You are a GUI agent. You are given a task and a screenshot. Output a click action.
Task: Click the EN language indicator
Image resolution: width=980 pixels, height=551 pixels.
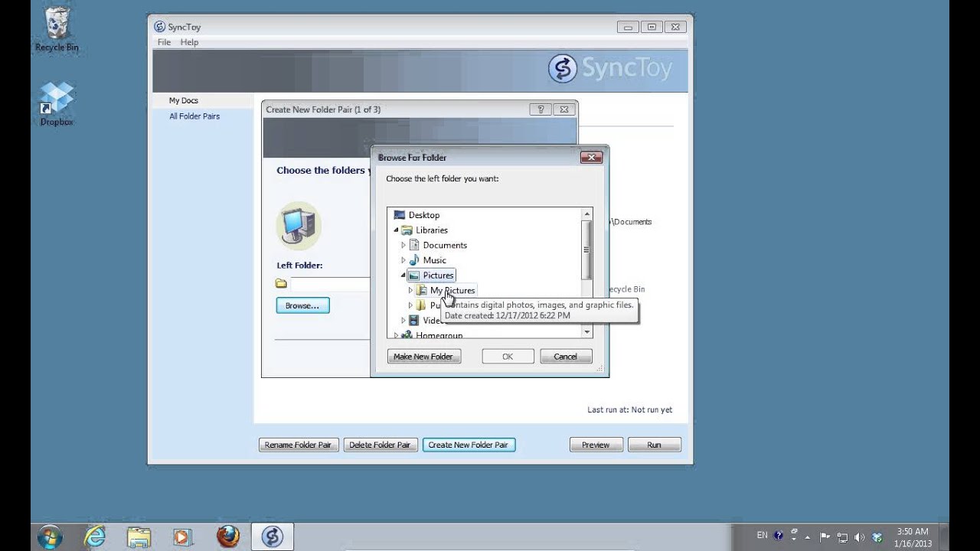(762, 536)
